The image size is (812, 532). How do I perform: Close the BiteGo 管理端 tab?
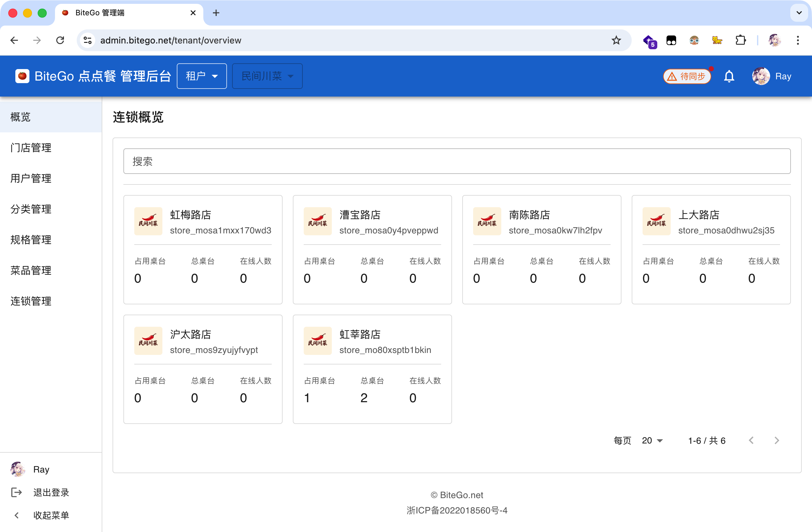(193, 13)
